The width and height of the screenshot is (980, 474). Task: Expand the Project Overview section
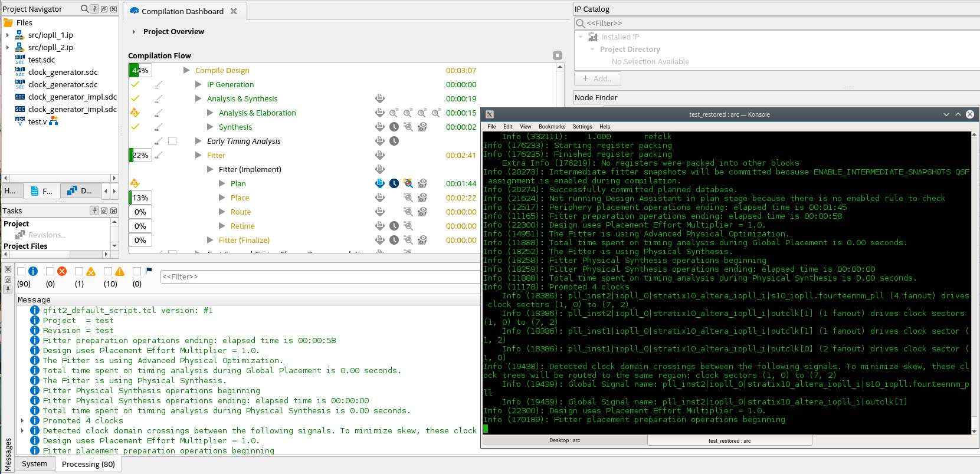[134, 32]
